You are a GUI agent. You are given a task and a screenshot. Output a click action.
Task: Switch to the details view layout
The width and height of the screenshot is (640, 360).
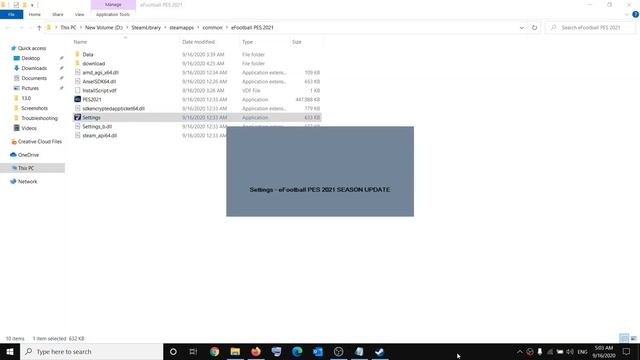[x=624, y=338]
